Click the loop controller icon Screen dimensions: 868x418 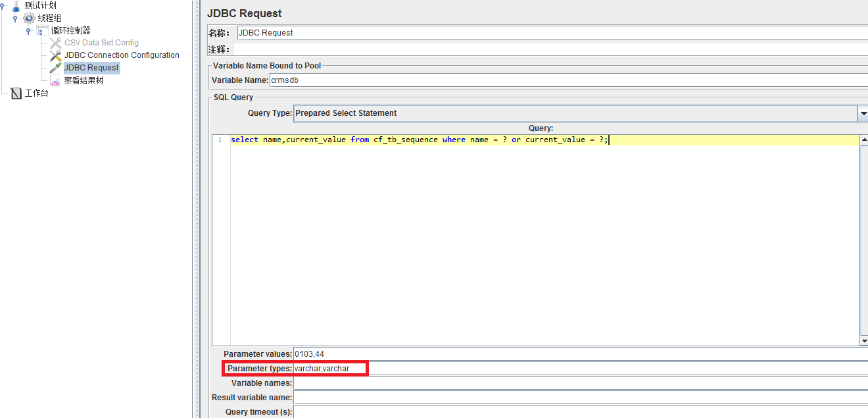[42, 30]
